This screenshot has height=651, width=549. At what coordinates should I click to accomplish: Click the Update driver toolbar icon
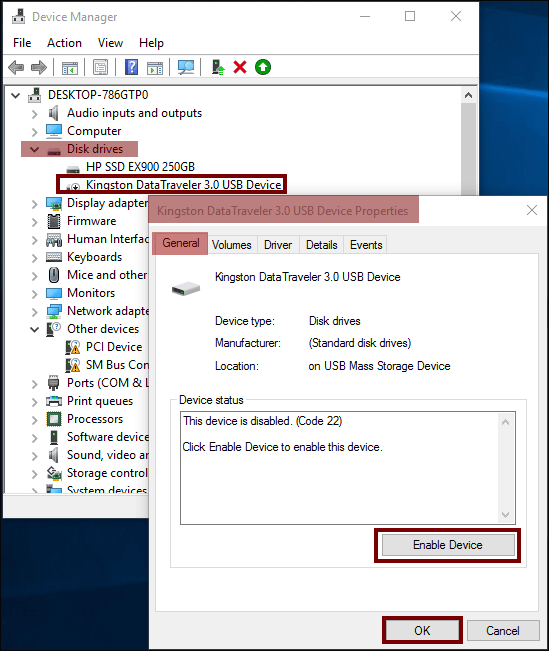pos(218,67)
